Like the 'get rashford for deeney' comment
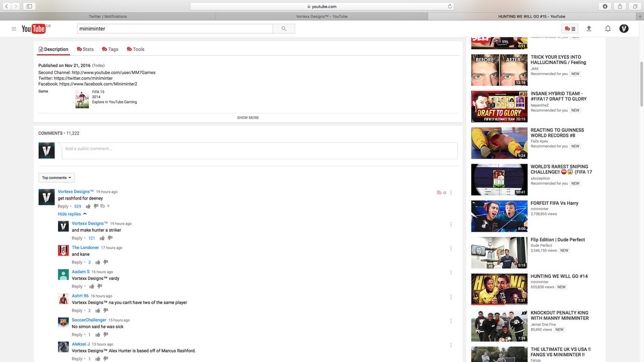Screen dimensions: 644x362 pyautogui.click(x=88, y=206)
